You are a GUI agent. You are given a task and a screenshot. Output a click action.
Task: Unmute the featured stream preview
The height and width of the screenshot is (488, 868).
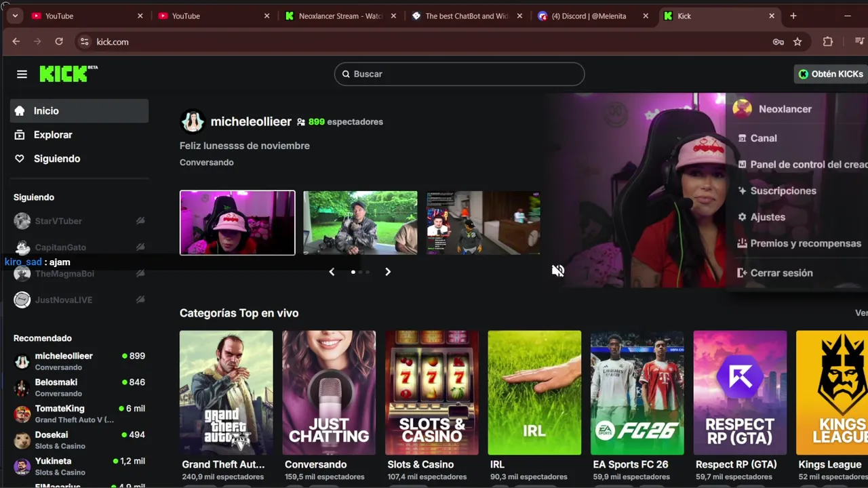[x=558, y=270]
